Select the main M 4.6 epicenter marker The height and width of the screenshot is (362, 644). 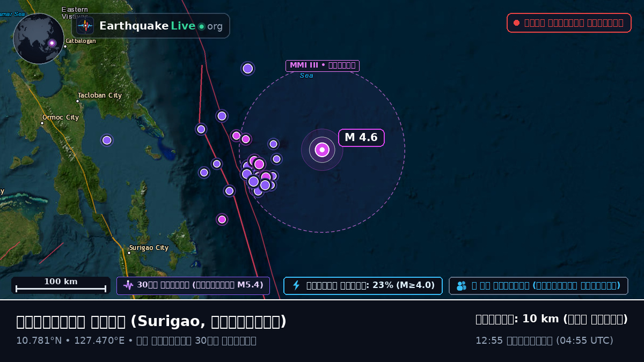pos(322,150)
